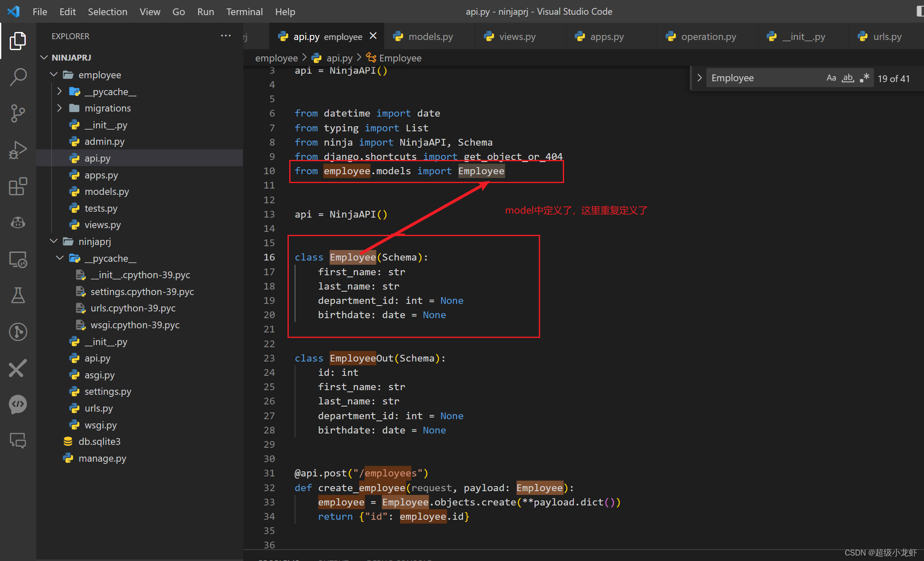Toggle Use Regular Expression in find widget
This screenshot has height=561, width=924.
(x=864, y=78)
